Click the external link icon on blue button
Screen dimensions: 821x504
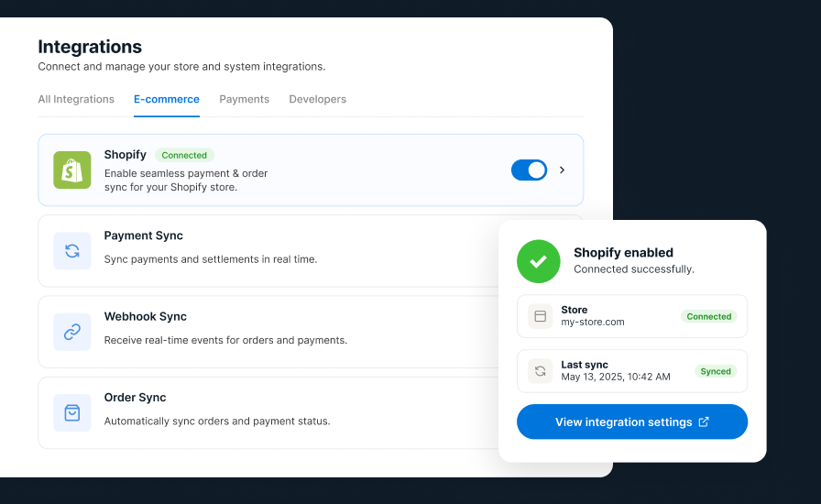704,422
